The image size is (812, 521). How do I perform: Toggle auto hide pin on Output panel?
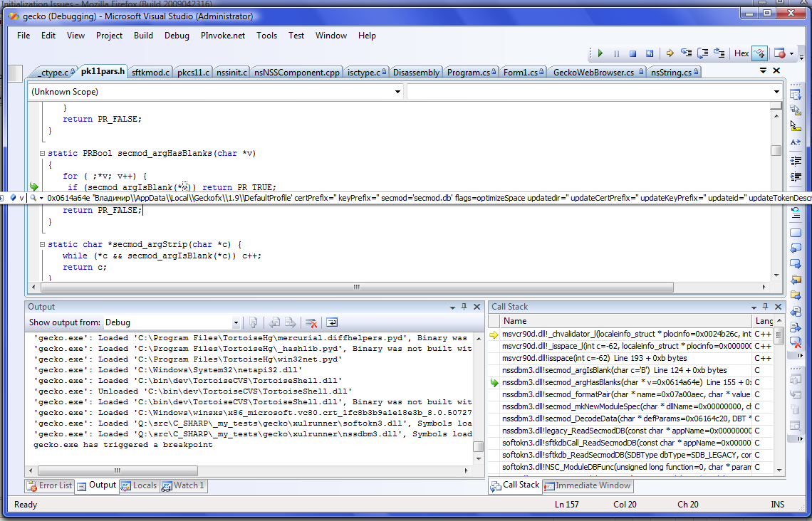[464, 307]
